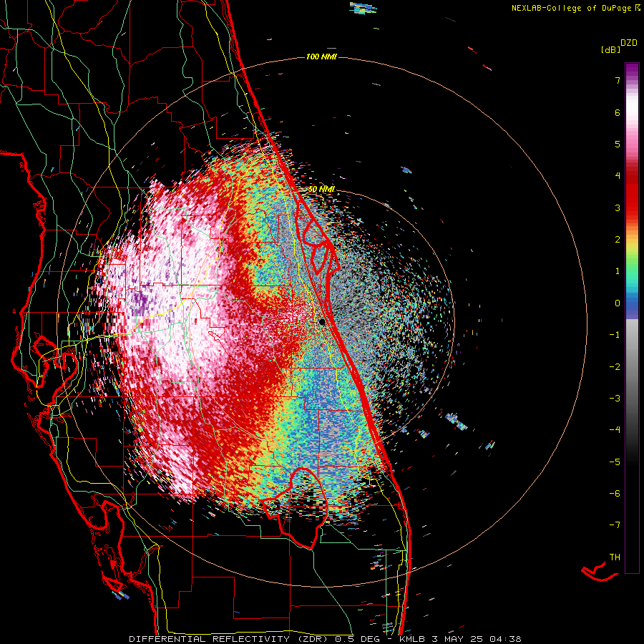The width and height of the screenshot is (644, 644).
Task: Click the 100 NMI range ring label
Action: [x=321, y=57]
